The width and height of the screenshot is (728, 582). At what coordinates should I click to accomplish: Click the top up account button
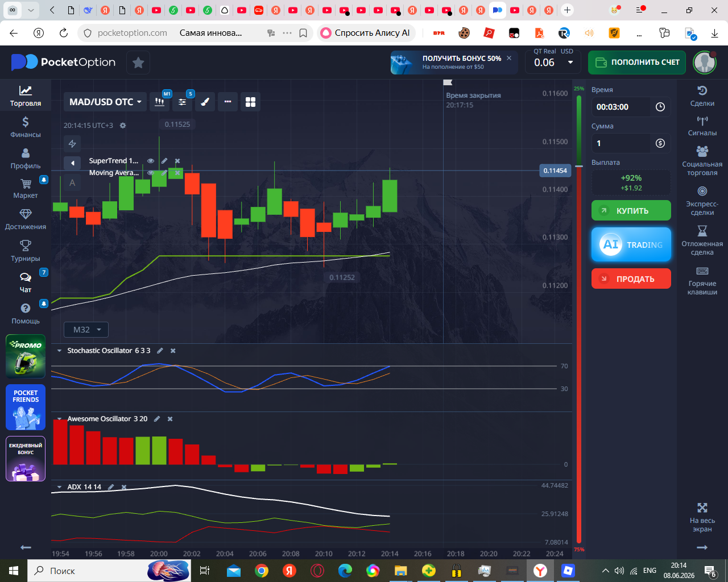point(637,63)
